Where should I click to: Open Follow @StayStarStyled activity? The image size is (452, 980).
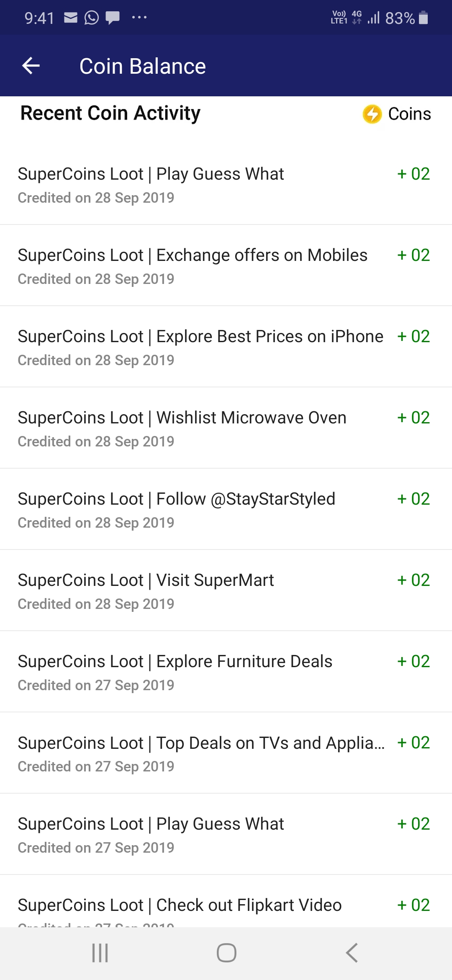(226, 509)
